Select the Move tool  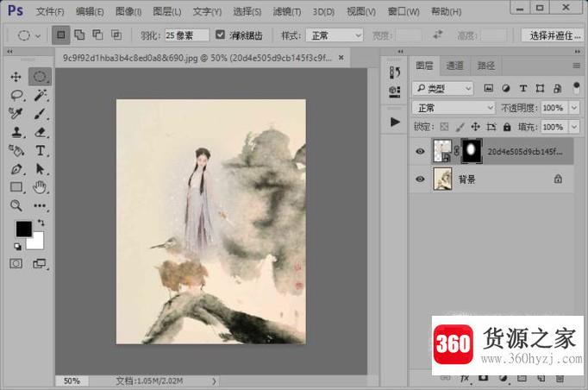[x=16, y=77]
